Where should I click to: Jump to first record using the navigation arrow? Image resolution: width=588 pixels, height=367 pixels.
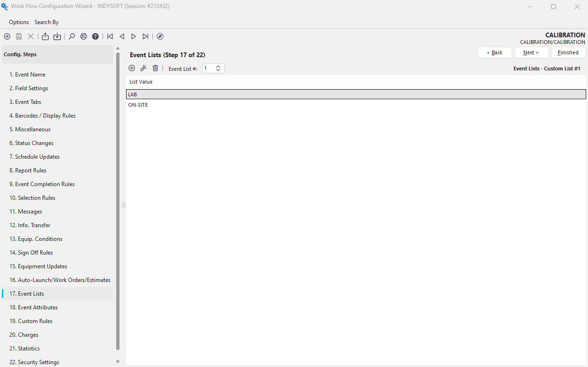point(110,36)
